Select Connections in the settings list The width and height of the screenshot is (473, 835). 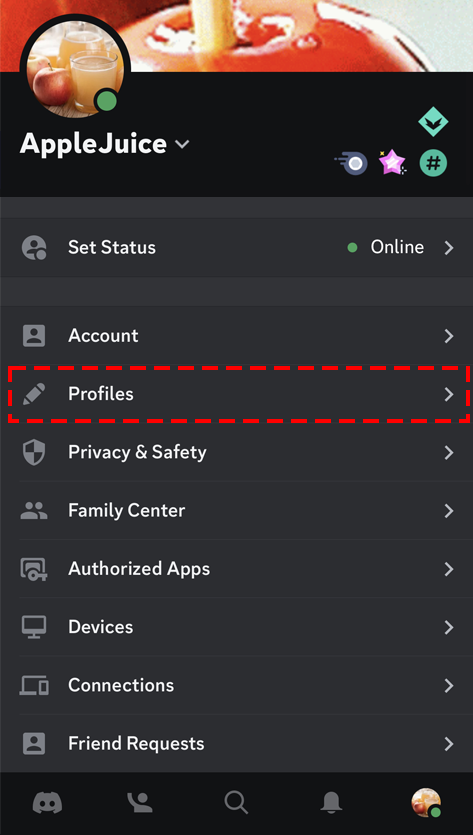pyautogui.click(x=236, y=685)
